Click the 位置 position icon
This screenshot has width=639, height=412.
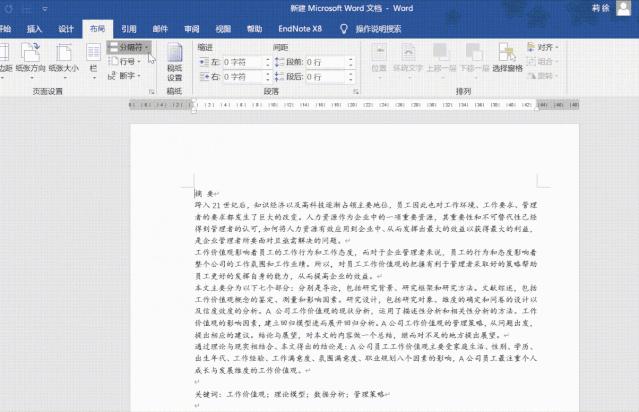pos(379,52)
